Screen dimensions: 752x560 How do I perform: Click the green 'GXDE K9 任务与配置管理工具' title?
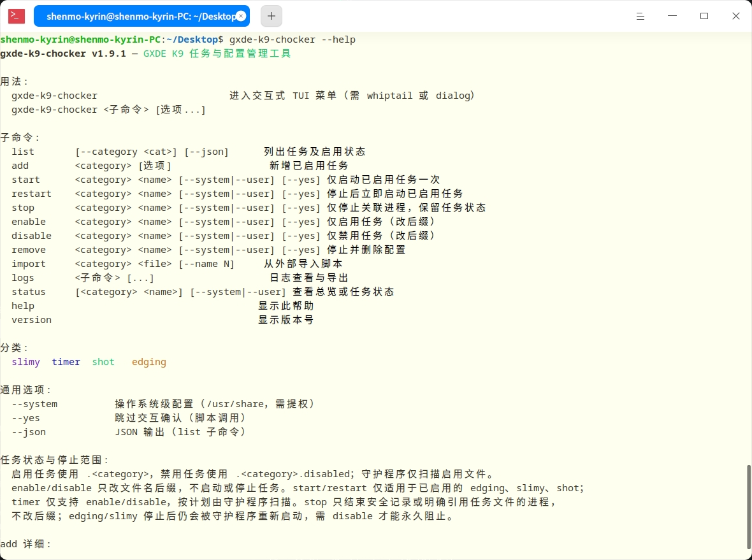point(217,54)
